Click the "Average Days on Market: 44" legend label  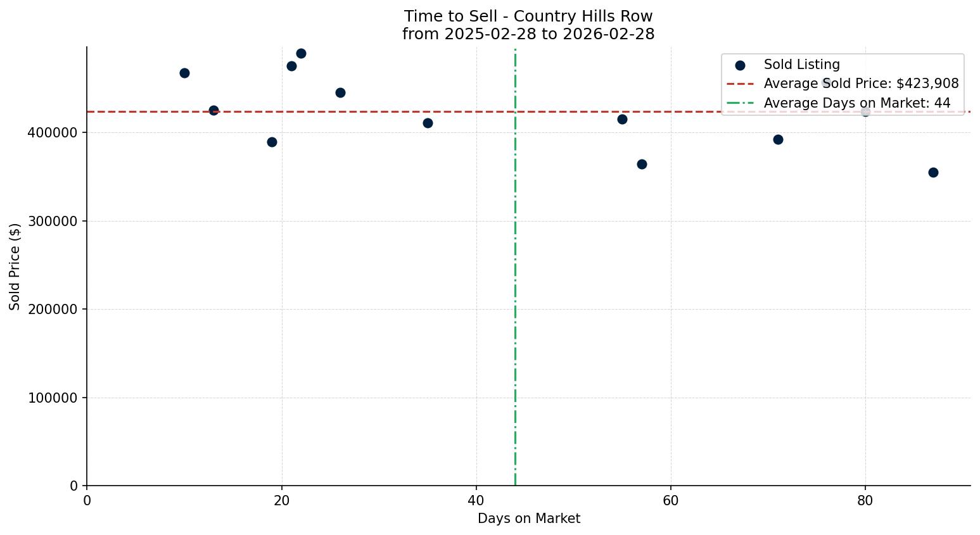[x=857, y=103]
